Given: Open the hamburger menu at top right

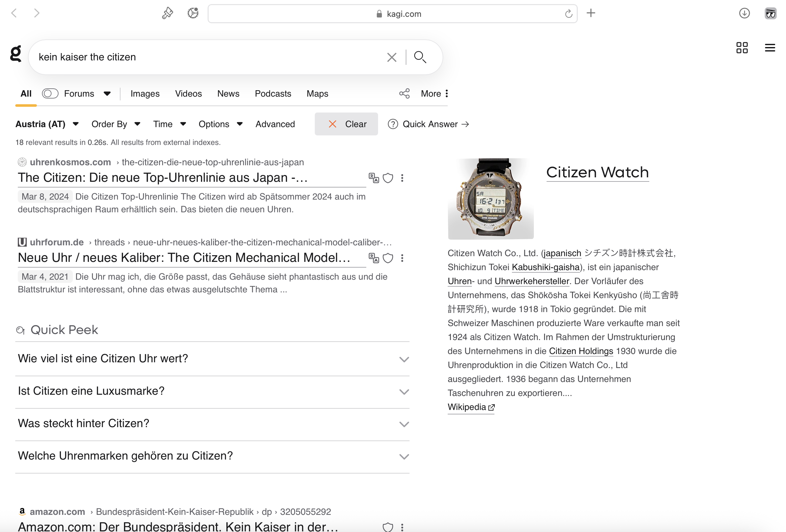Looking at the screenshot, I should 769,48.
